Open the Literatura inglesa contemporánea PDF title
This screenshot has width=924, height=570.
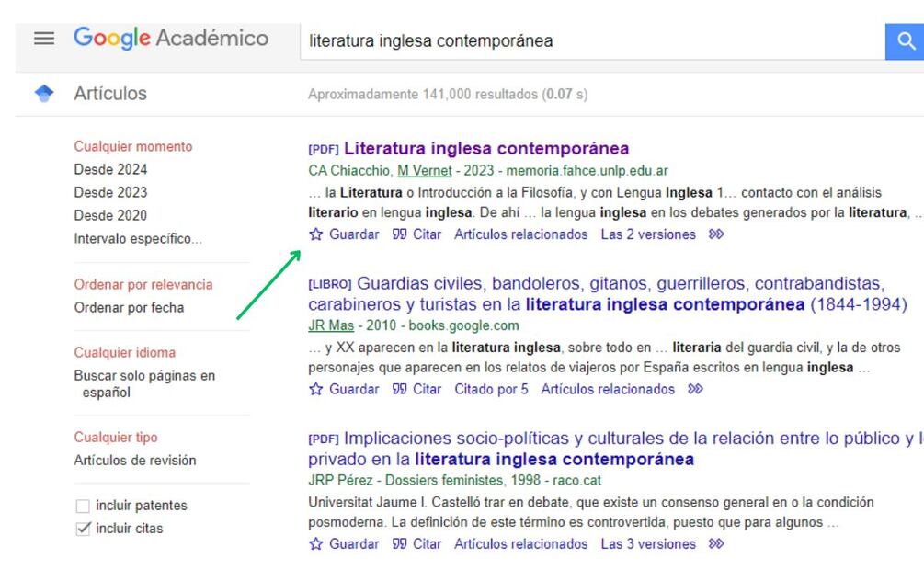pyautogui.click(x=485, y=149)
